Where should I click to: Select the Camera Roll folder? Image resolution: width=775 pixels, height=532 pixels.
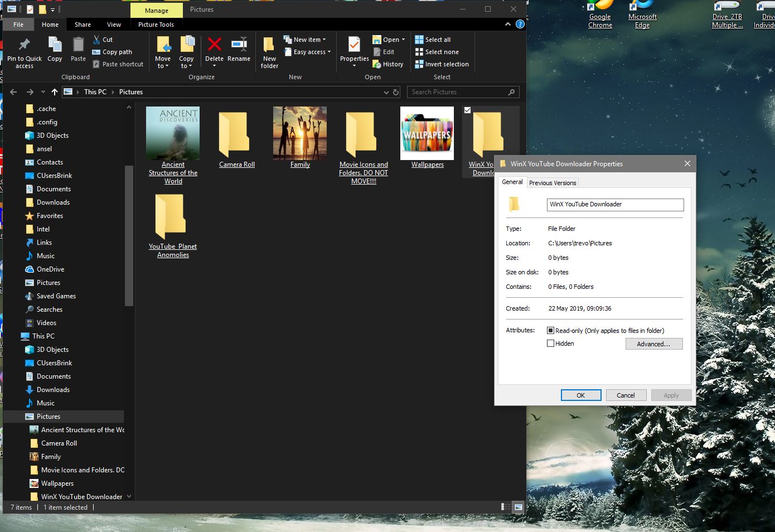point(236,138)
